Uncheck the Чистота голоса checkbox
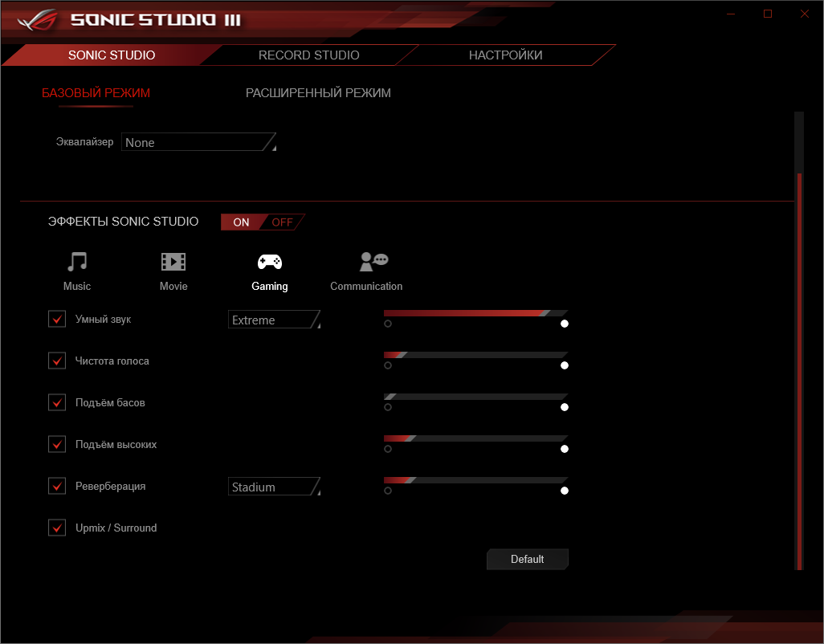824x644 pixels. (x=57, y=361)
